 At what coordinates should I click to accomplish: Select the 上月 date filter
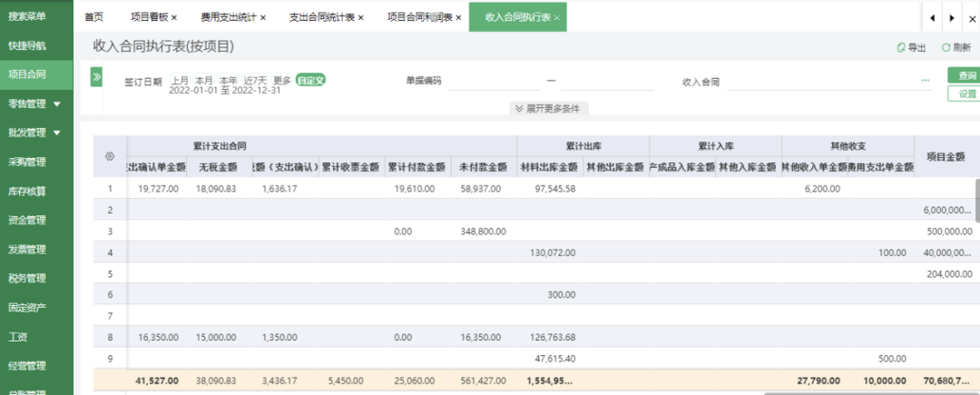180,80
